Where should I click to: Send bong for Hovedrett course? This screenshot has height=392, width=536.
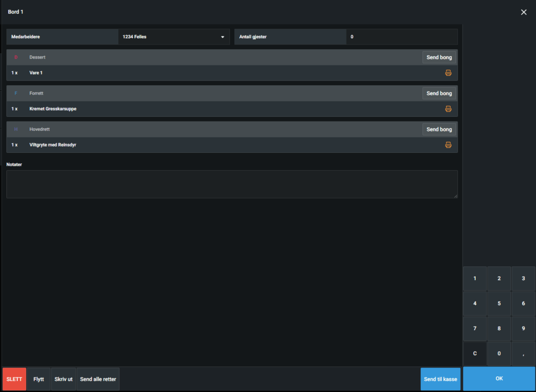(439, 129)
